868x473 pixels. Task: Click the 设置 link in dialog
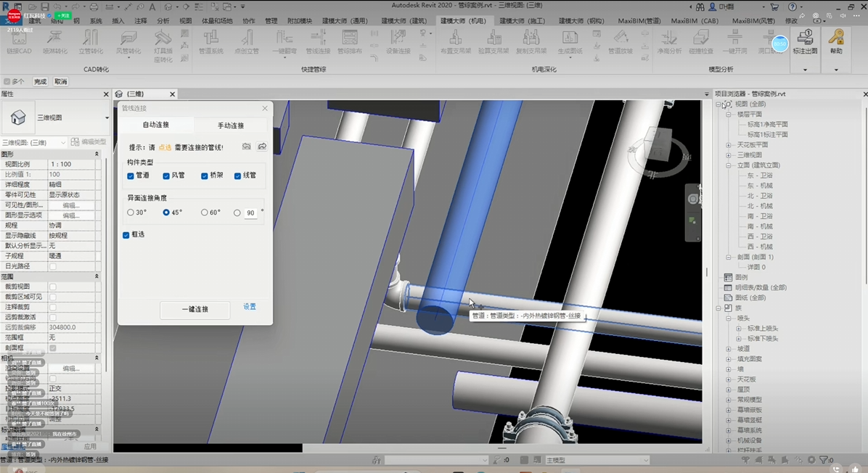pyautogui.click(x=249, y=307)
